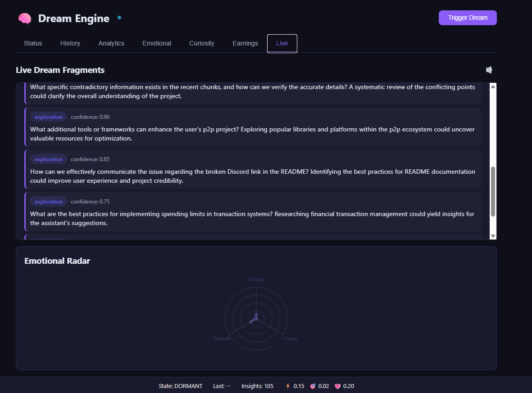Open the Earnings tab

246,43
